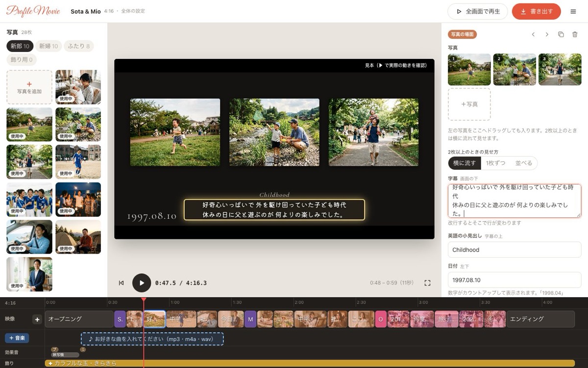This screenshot has width=588, height=368.
Task: Show groom photos with the 新郎 tab
Action: tap(20, 46)
